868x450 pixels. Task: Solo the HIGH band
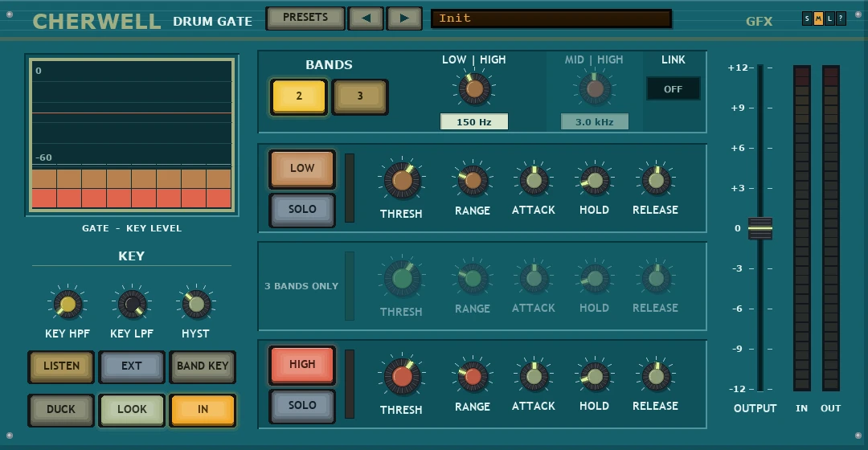(302, 405)
